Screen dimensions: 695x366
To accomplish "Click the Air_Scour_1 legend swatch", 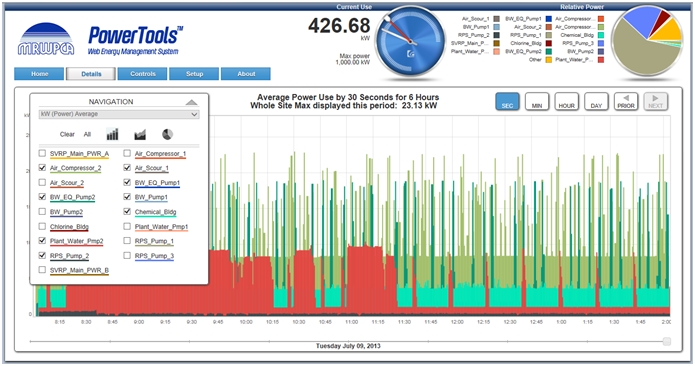I will pyautogui.click(x=496, y=19).
